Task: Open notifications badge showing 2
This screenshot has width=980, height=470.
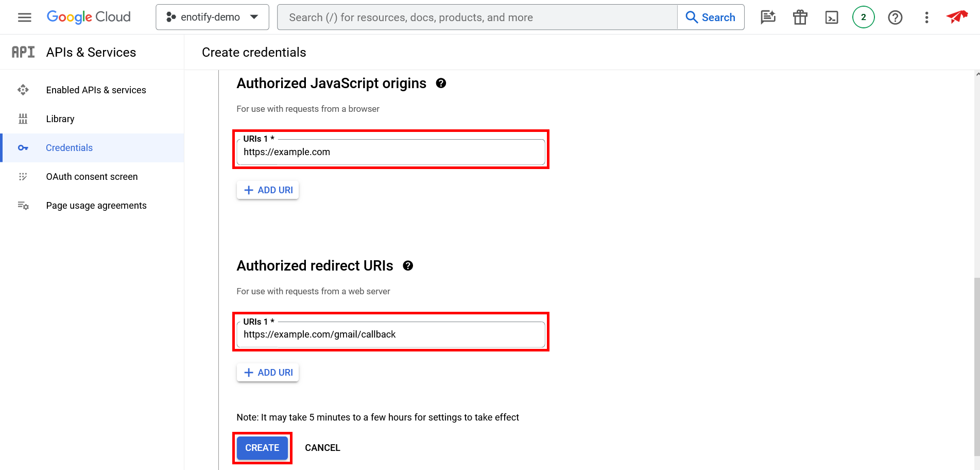Action: coord(863,18)
